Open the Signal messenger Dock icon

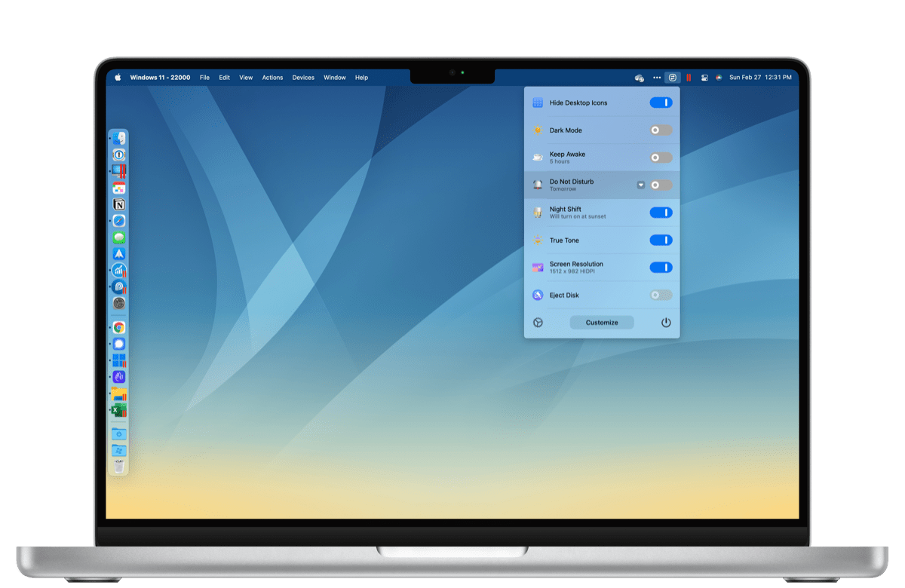click(119, 344)
